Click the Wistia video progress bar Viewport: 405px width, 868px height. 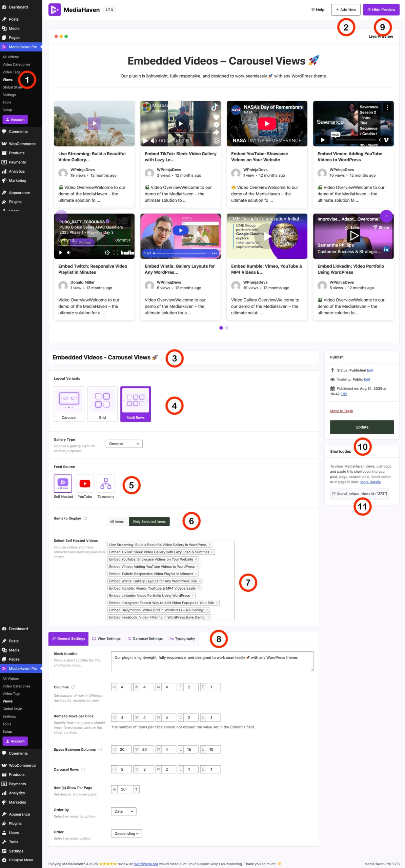click(180, 253)
